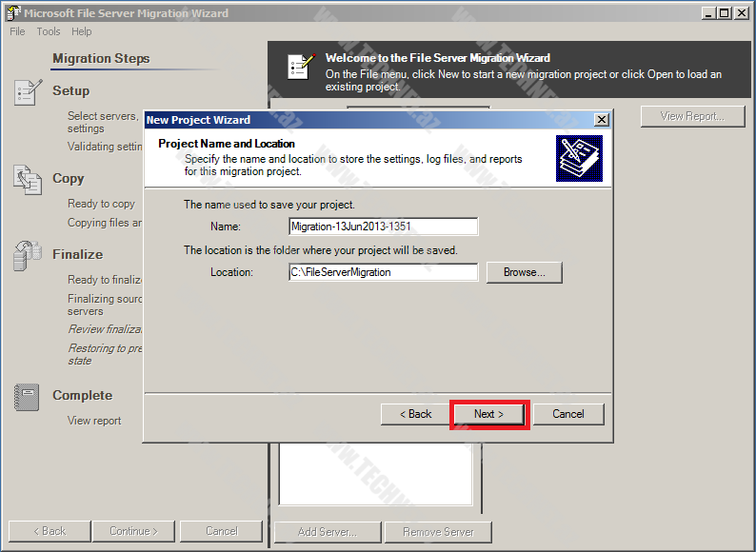
Task: Focus the Location path text box
Action: click(x=383, y=272)
